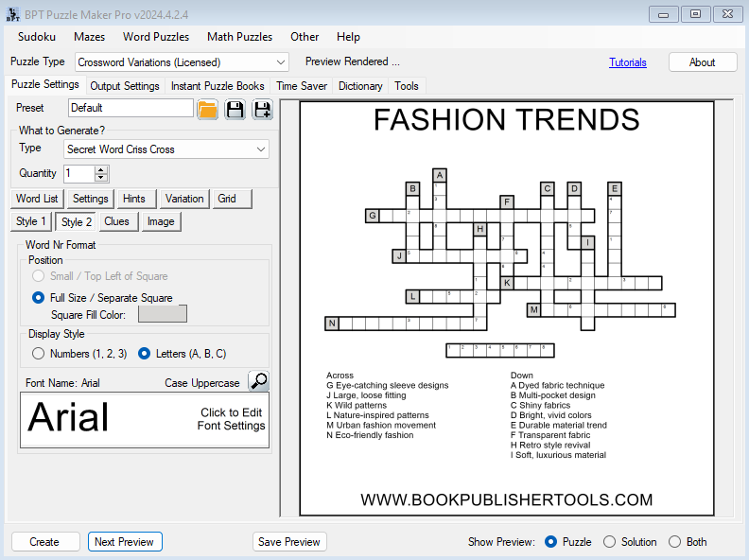This screenshot has height=560, width=749.
Task: Choose Letters (A, B, C) display style
Action: pos(145,354)
